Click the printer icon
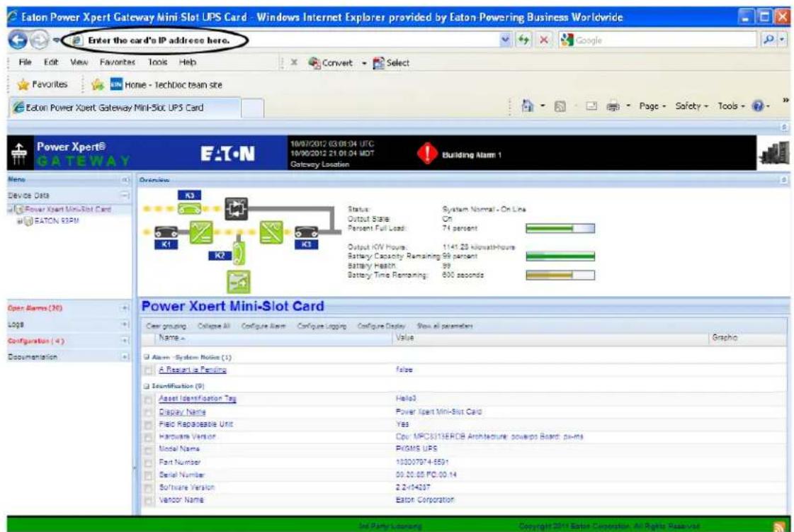Screen dimensions: 794x532 (x=613, y=106)
